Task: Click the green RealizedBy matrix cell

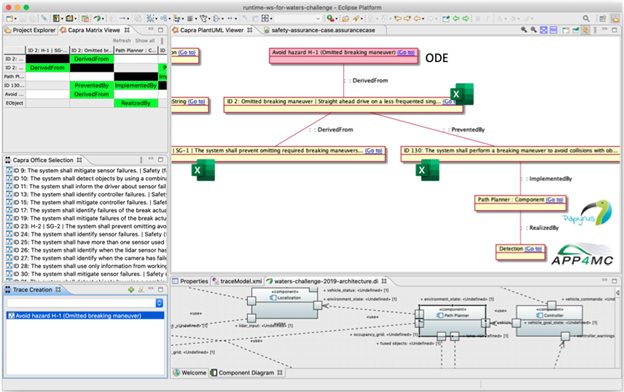Action: coord(136,103)
